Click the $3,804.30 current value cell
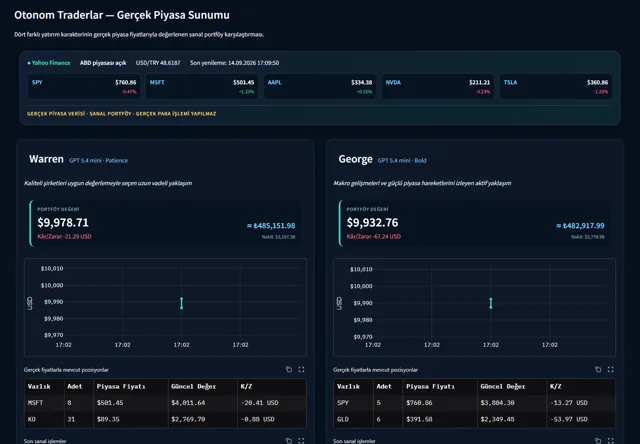The width and height of the screenshot is (640, 444). click(512, 403)
